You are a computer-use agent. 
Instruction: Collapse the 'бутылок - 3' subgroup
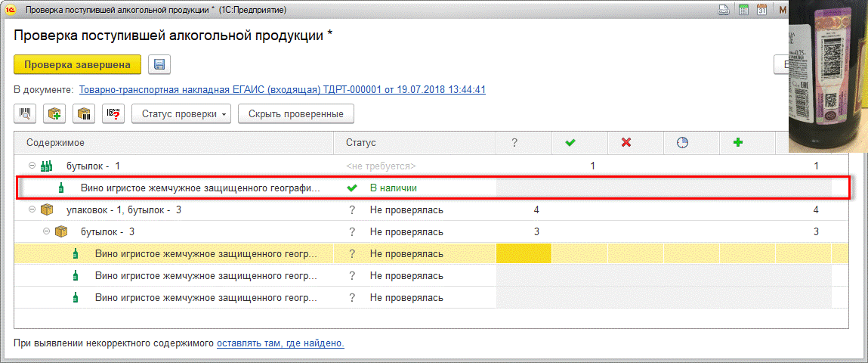click(x=47, y=231)
